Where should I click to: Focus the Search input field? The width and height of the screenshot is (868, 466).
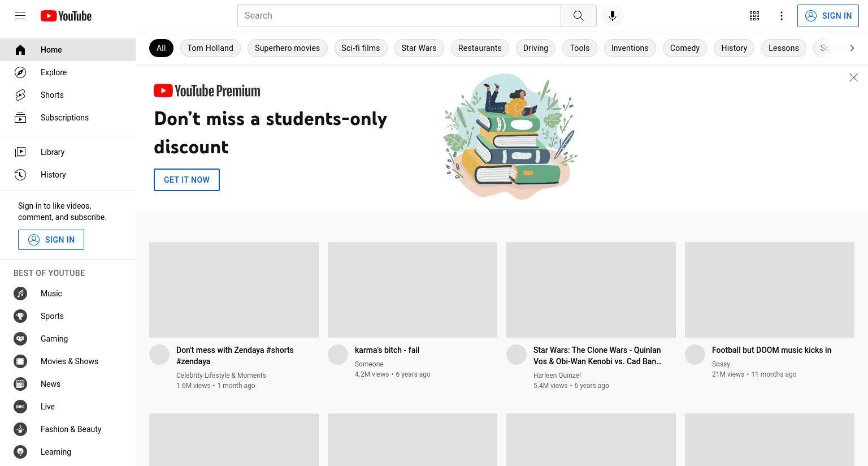[399, 16]
